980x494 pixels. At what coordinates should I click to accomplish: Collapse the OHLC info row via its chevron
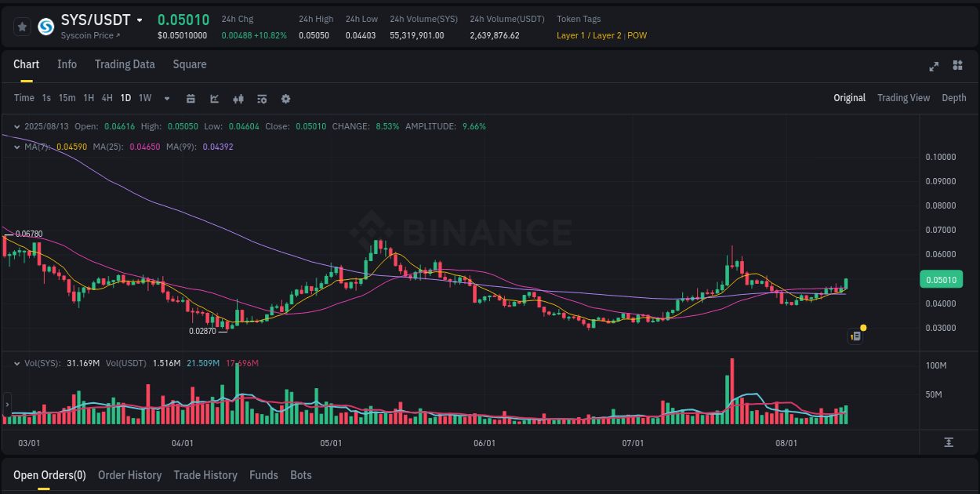[x=17, y=125]
